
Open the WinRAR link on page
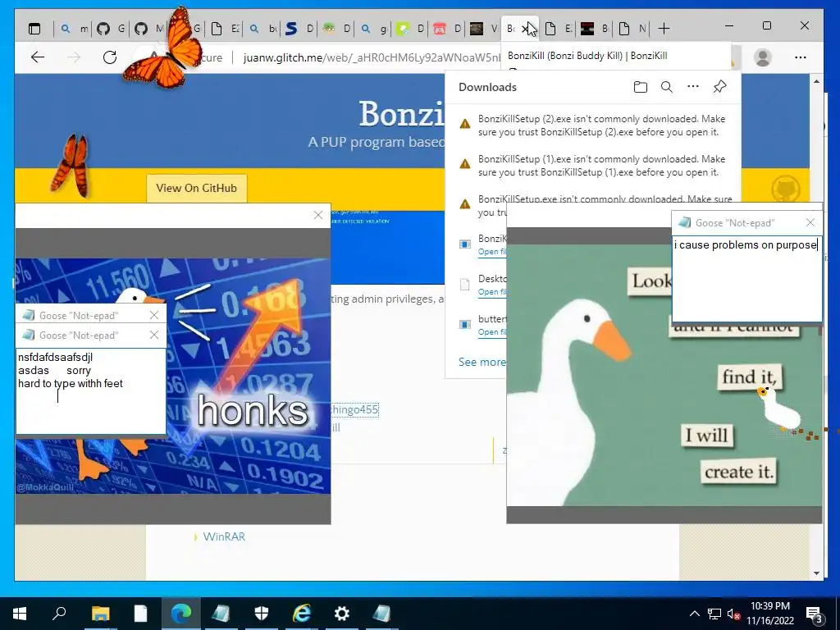[x=224, y=536]
